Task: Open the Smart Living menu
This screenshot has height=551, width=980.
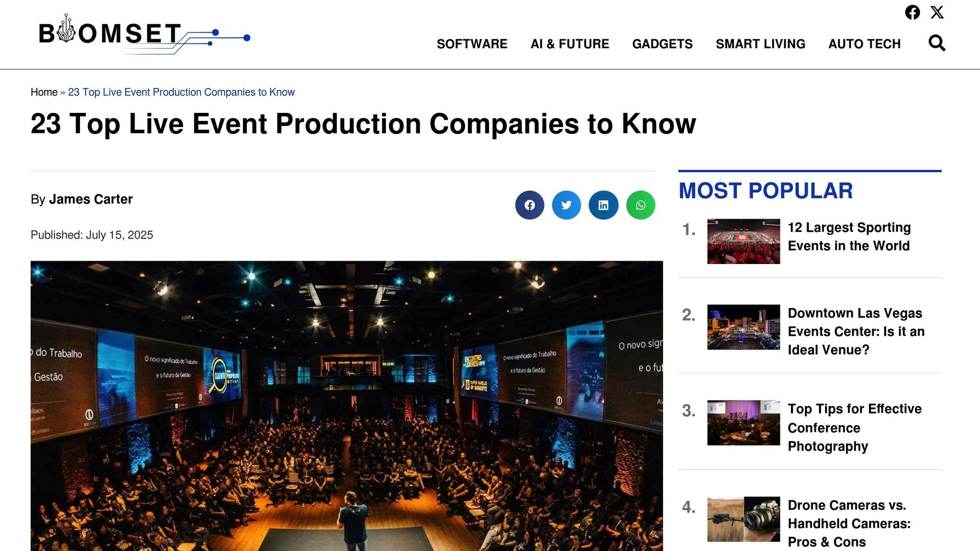Action: point(760,44)
